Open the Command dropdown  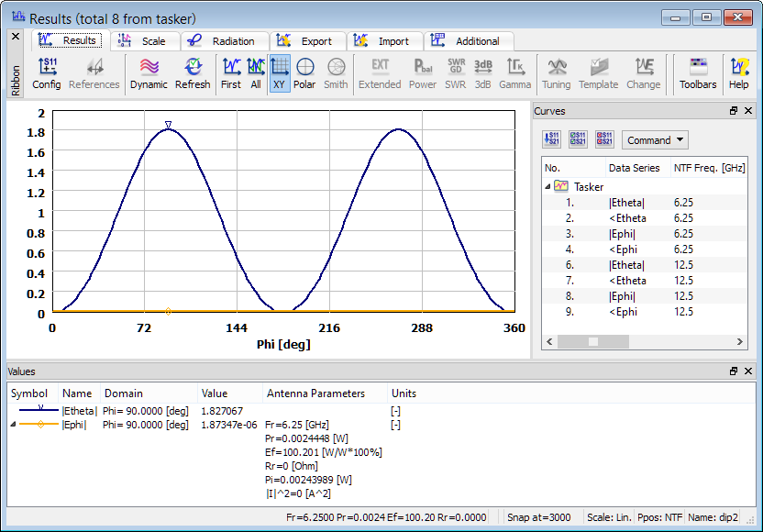(655, 140)
